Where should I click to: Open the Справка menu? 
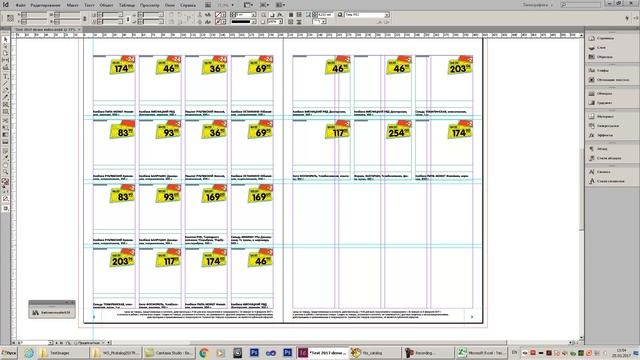(x=188, y=5)
